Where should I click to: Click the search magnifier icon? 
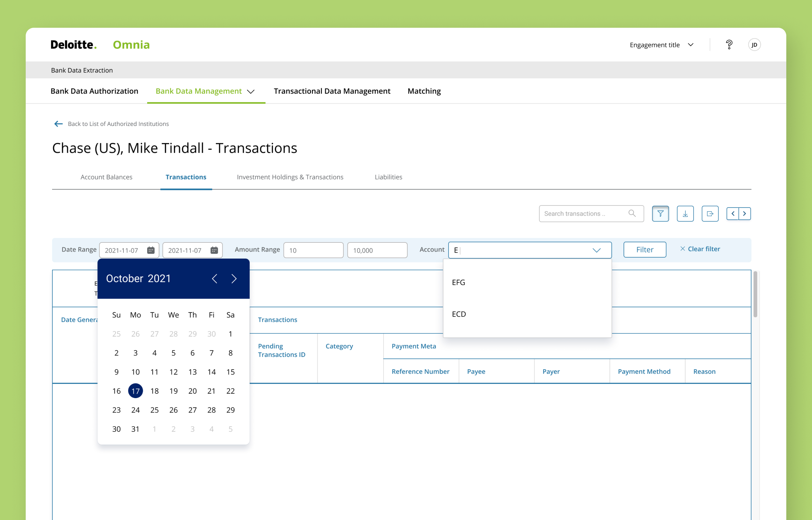coord(632,213)
